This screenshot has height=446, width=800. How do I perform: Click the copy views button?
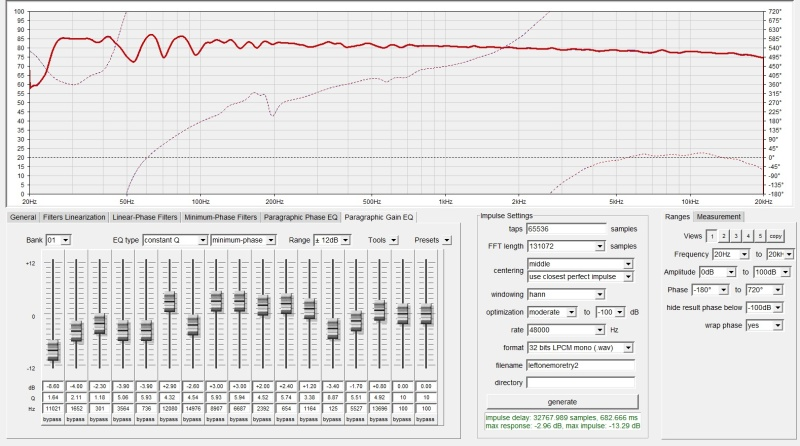pos(776,235)
